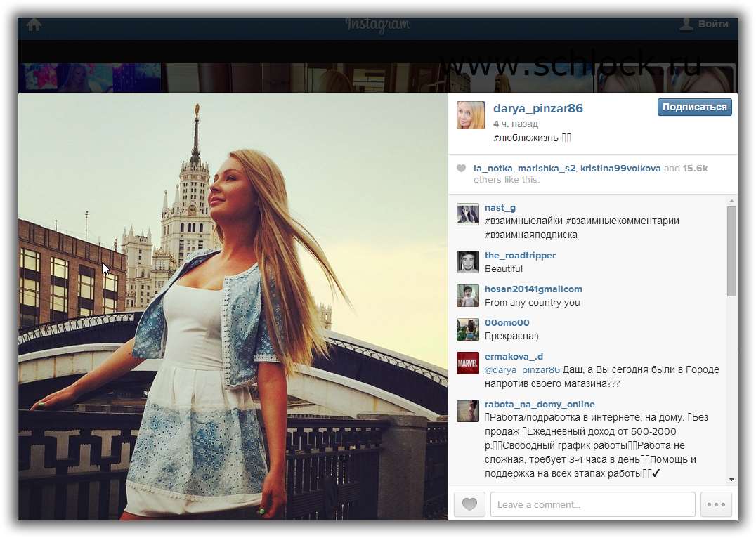Go to the Instagram home icon
Viewport: 756px width, 538px height.
coord(34,24)
